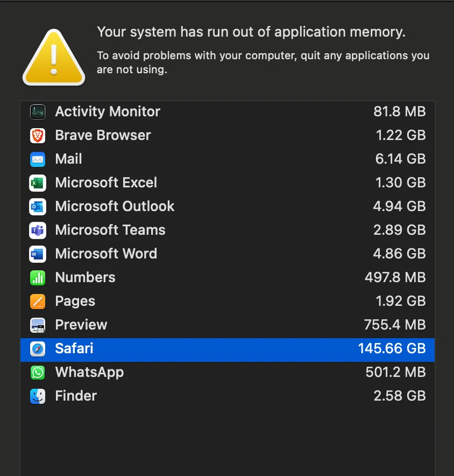Click the Mail envelope icon
This screenshot has height=476, width=454.
tap(38, 159)
